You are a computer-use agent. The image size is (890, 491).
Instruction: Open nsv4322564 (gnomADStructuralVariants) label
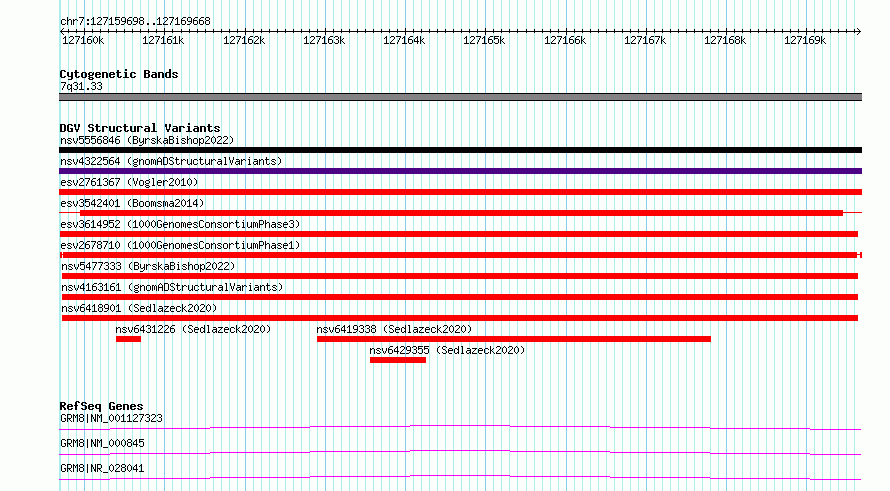coord(171,161)
